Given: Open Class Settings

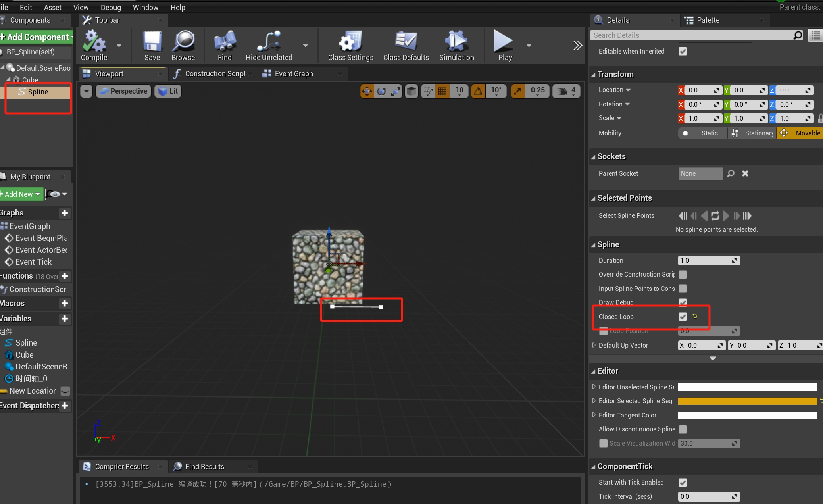Looking at the screenshot, I should (x=350, y=41).
